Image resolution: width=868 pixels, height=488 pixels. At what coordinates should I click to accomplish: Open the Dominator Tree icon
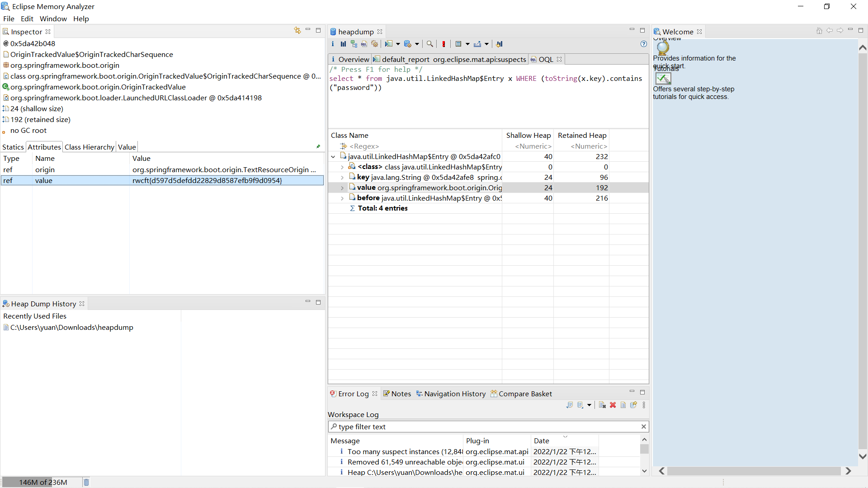point(354,44)
